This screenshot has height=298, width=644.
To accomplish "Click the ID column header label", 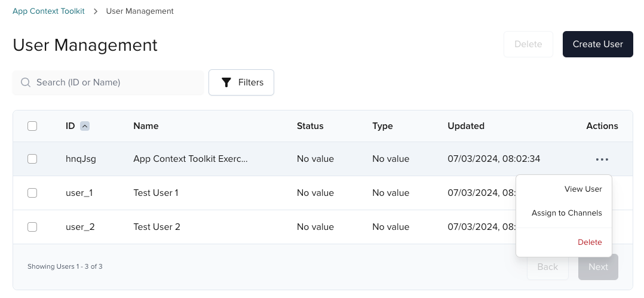I will click(x=70, y=126).
